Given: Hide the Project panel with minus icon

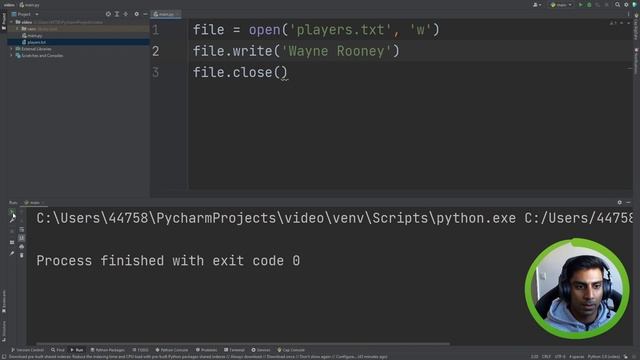Looking at the screenshot, I should click(x=145, y=14).
